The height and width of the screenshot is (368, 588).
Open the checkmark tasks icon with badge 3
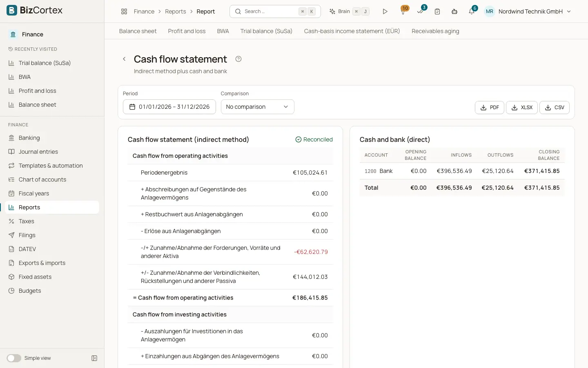[x=420, y=11]
